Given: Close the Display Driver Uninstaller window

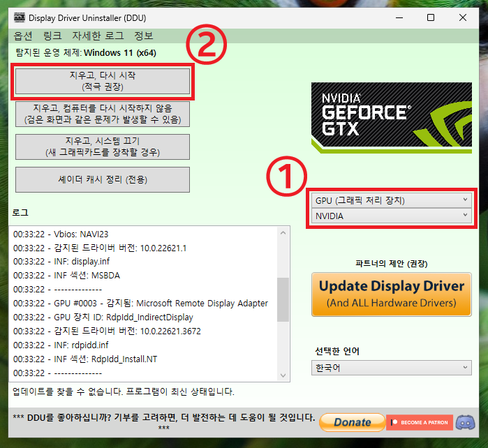Looking at the screenshot, I should [463, 17].
